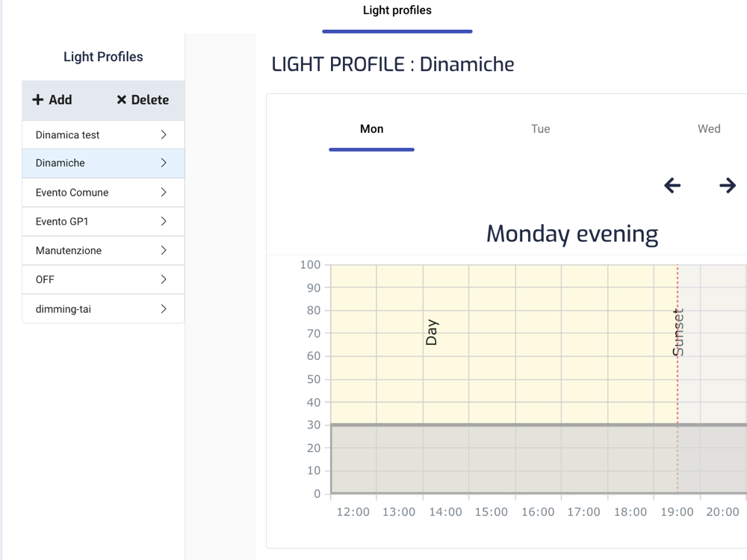The image size is (747, 560).
Task: Expand dimming-tai chevron
Action: (x=164, y=309)
